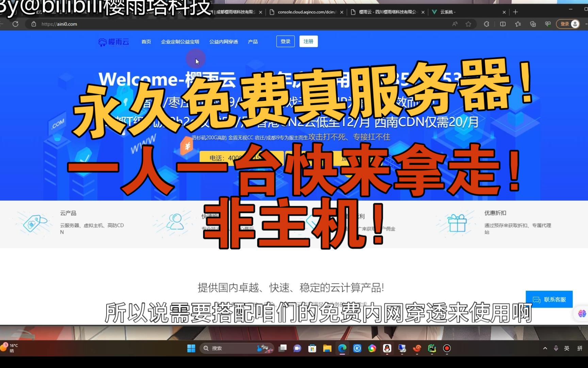
Task: Close the console.cloud.aqinco.com tab
Action: pyautogui.click(x=342, y=12)
